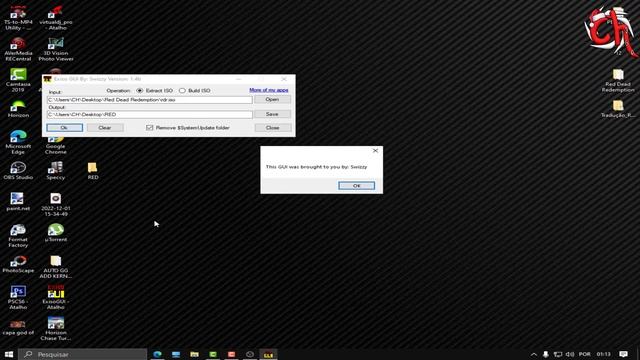Select the virtualdj_pro desktop shortcut
The height and width of the screenshot is (360, 640).
pyautogui.click(x=56, y=18)
